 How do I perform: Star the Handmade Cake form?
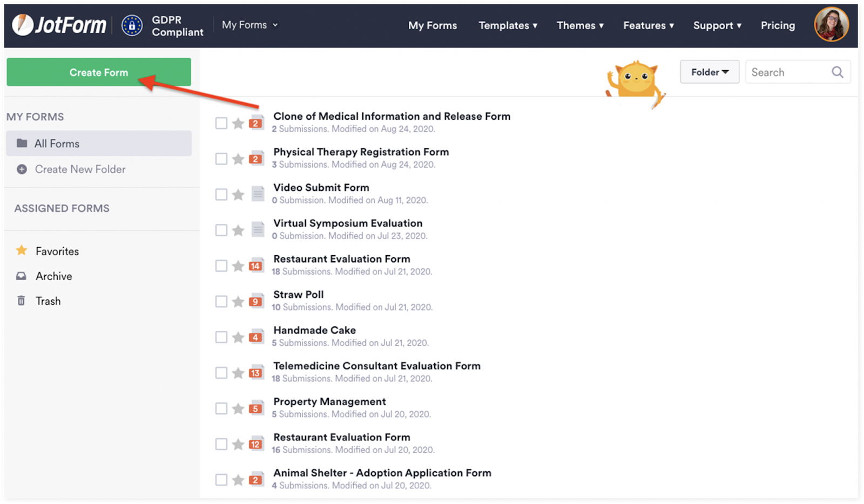[238, 337]
